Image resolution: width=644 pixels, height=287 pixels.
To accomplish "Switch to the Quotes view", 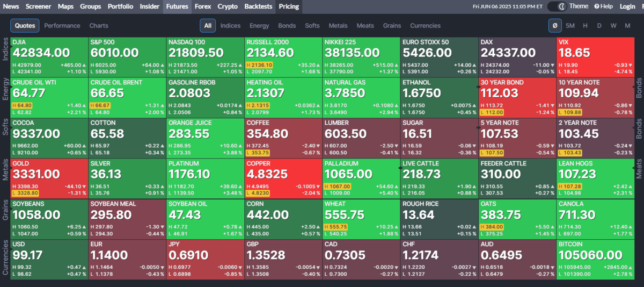I will pos(25,25).
